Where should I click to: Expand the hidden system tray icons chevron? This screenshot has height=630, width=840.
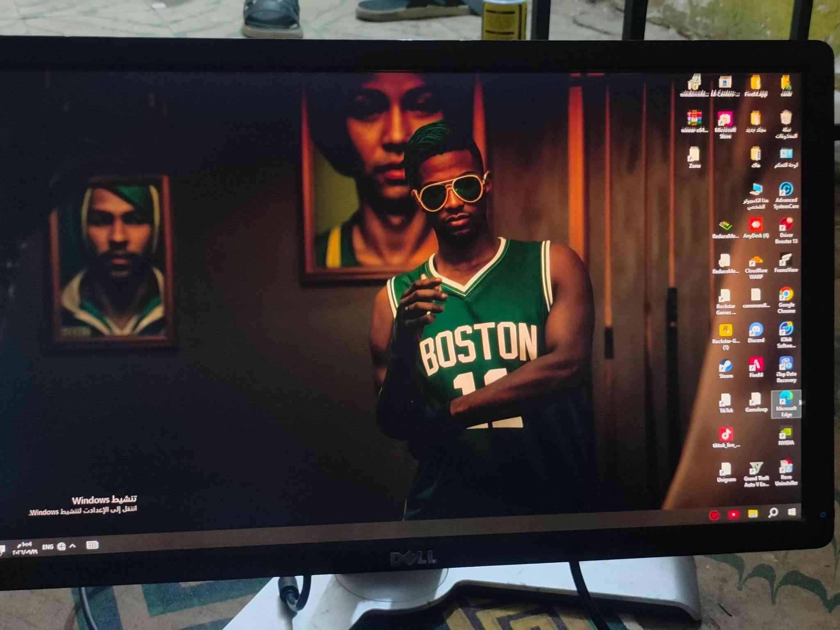tap(73, 546)
